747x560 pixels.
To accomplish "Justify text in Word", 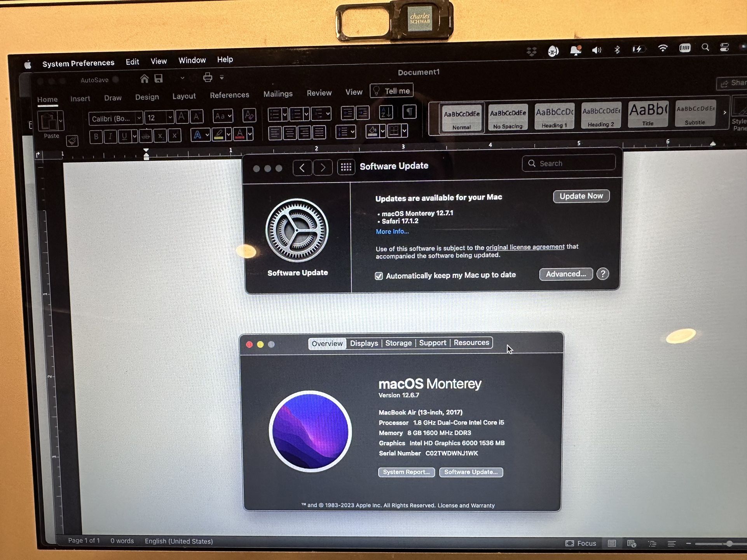I will (319, 132).
